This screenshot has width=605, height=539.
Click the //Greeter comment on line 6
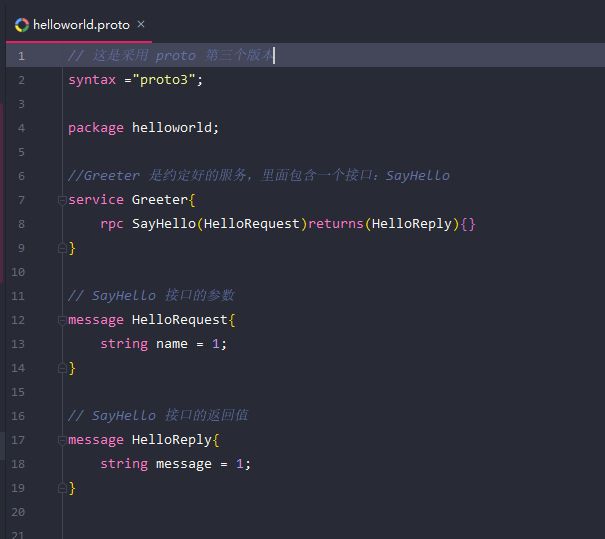[x=259, y=176]
